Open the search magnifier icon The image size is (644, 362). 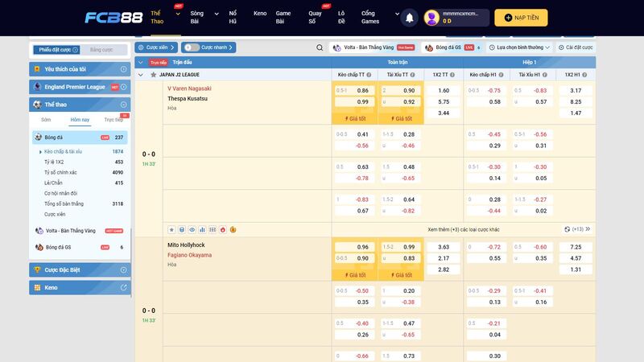[320, 47]
